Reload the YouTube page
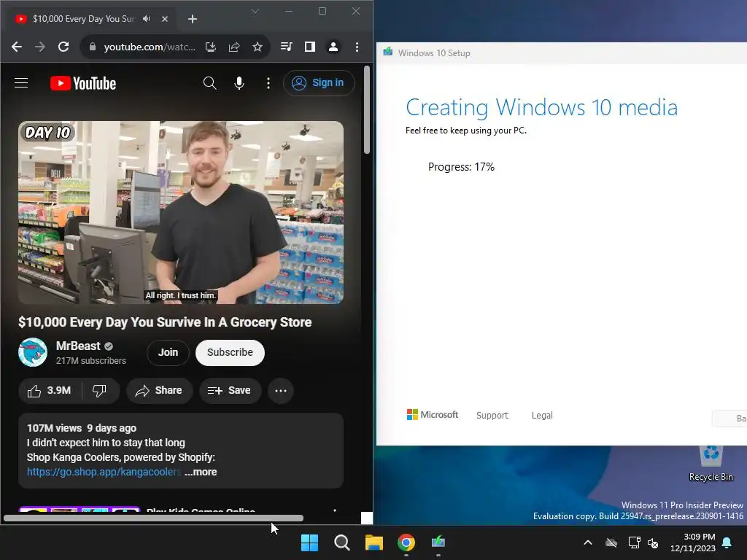 pyautogui.click(x=63, y=47)
